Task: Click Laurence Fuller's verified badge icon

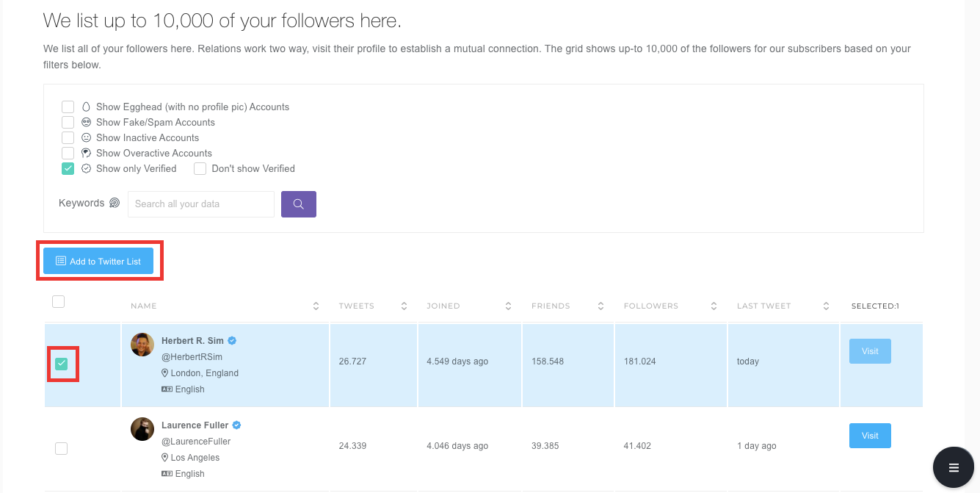Action: coord(237,425)
